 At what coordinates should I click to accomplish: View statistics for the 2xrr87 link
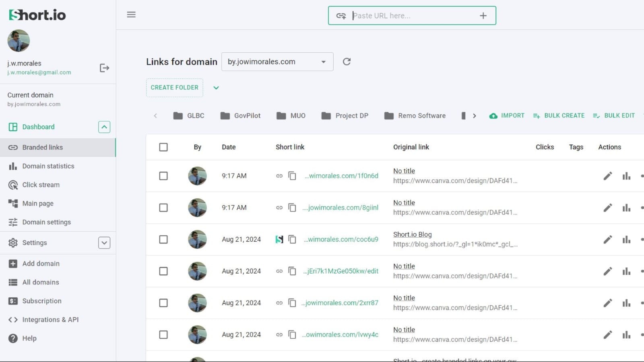626,303
